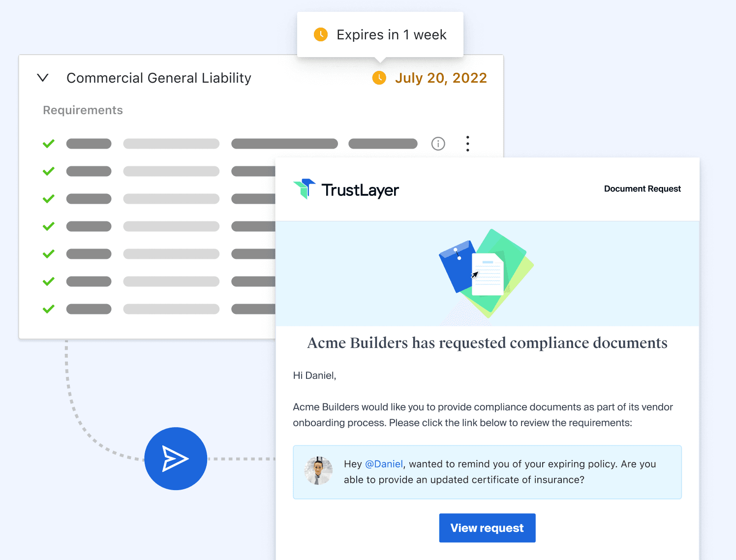736x560 pixels.
Task: Open the @Daniel mention link
Action: tap(384, 464)
